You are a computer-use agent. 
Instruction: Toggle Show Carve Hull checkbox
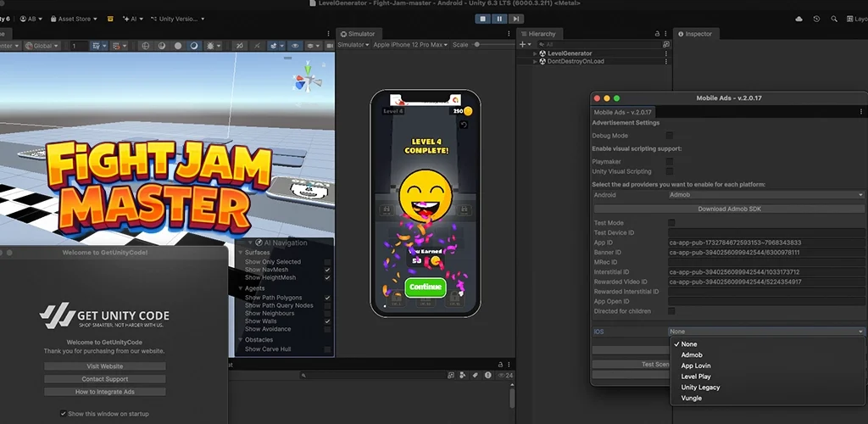[x=328, y=349]
